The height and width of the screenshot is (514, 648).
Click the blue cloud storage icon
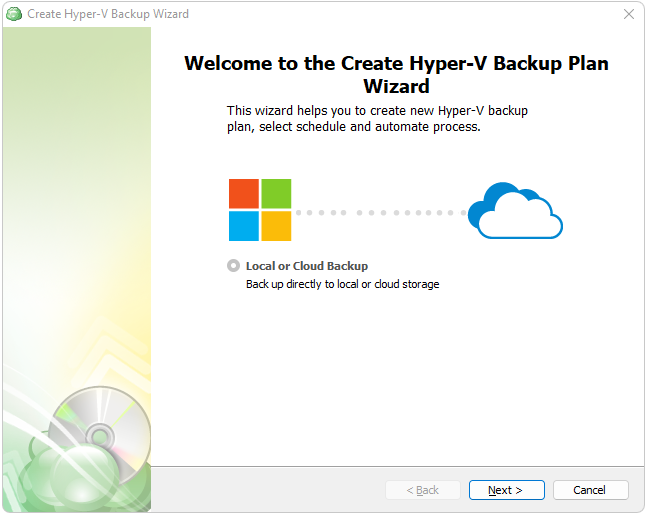pos(515,212)
